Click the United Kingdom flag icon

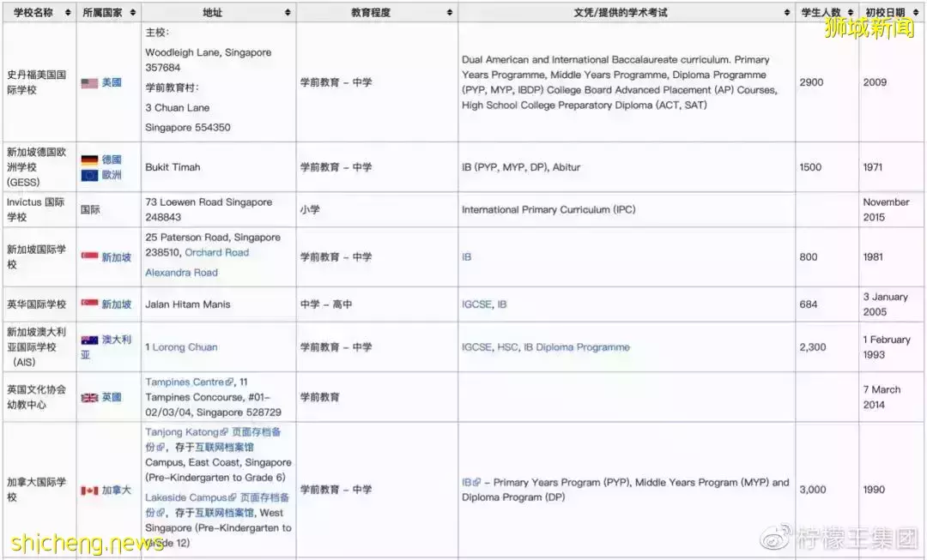tap(89, 398)
